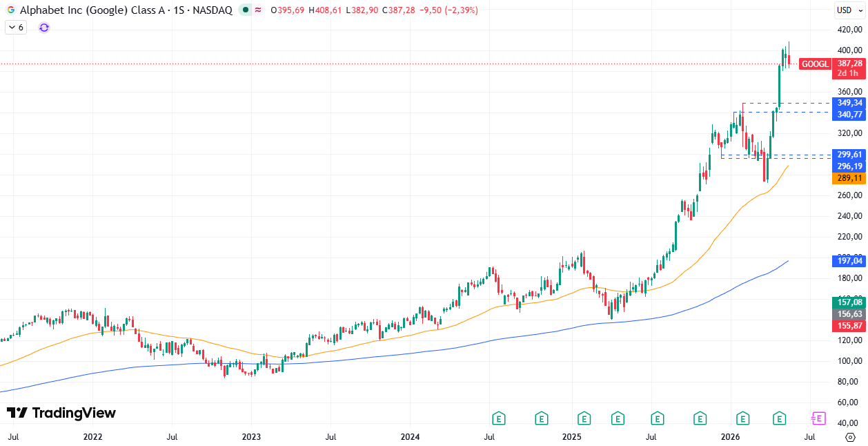Screen dimensions: 868x446
Task: Click the O395,69 open value
Action: click(x=288, y=10)
